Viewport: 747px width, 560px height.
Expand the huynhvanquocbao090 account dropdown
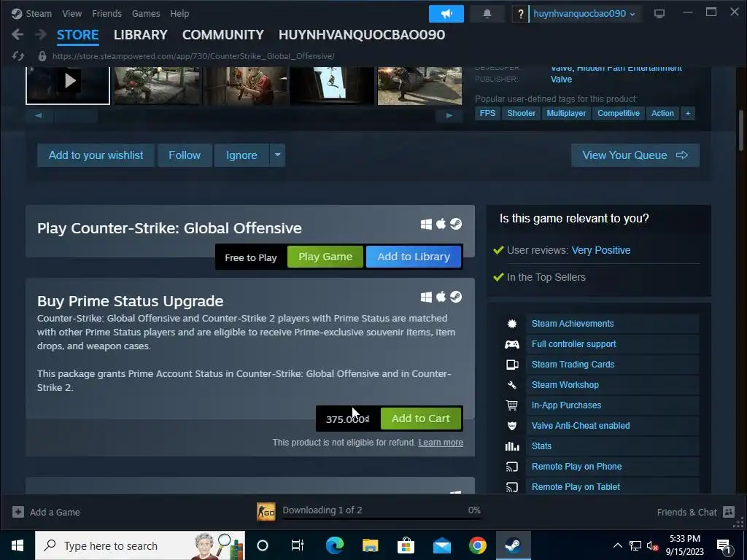(x=584, y=14)
